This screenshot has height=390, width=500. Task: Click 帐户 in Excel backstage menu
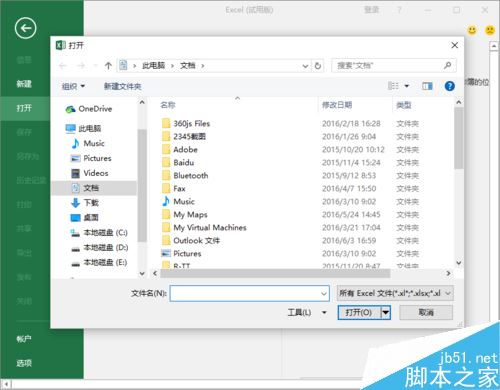pyautogui.click(x=24, y=339)
